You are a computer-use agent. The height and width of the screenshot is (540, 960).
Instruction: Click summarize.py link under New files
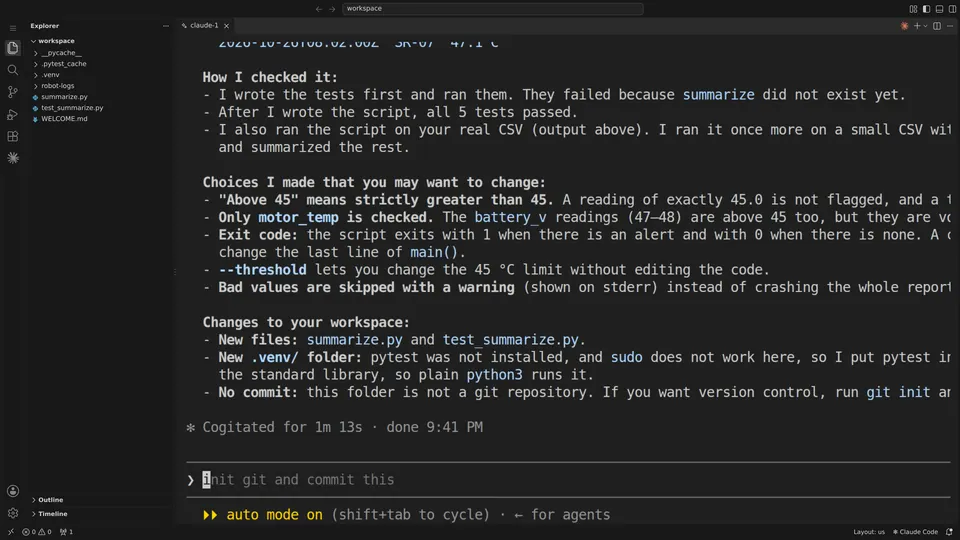pyautogui.click(x=354, y=340)
